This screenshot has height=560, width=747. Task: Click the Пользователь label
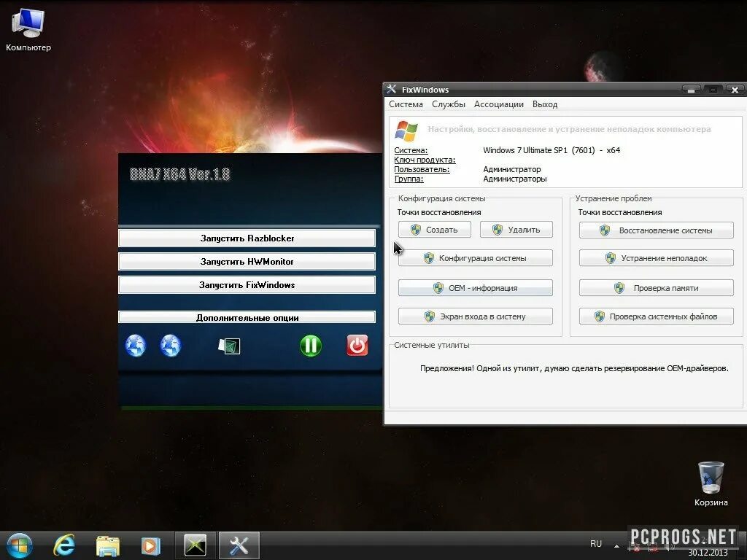click(422, 169)
